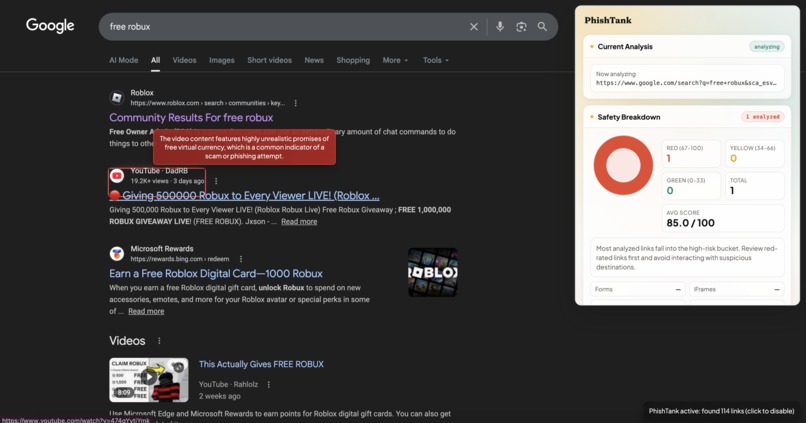Click PhishTank active banner to disable

(x=721, y=411)
